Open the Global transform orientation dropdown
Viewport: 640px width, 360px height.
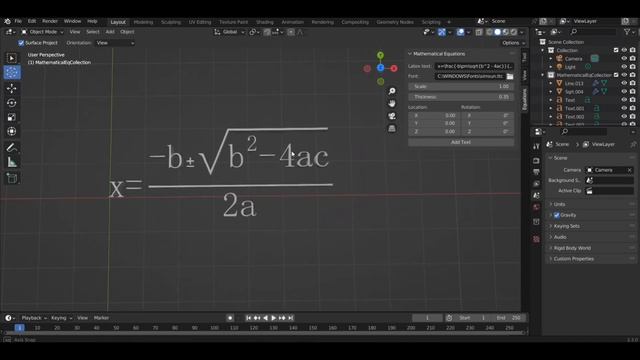(230, 32)
